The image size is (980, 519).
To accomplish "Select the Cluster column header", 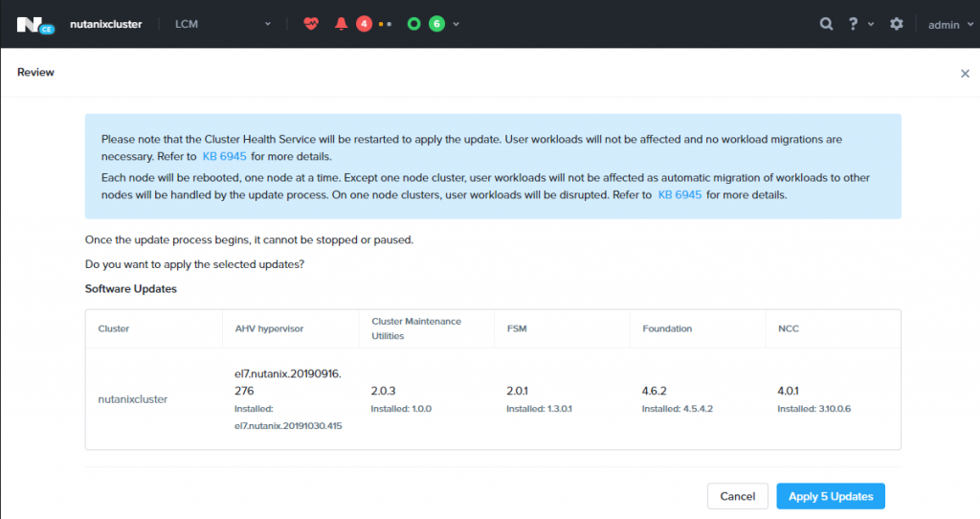I will point(114,328).
